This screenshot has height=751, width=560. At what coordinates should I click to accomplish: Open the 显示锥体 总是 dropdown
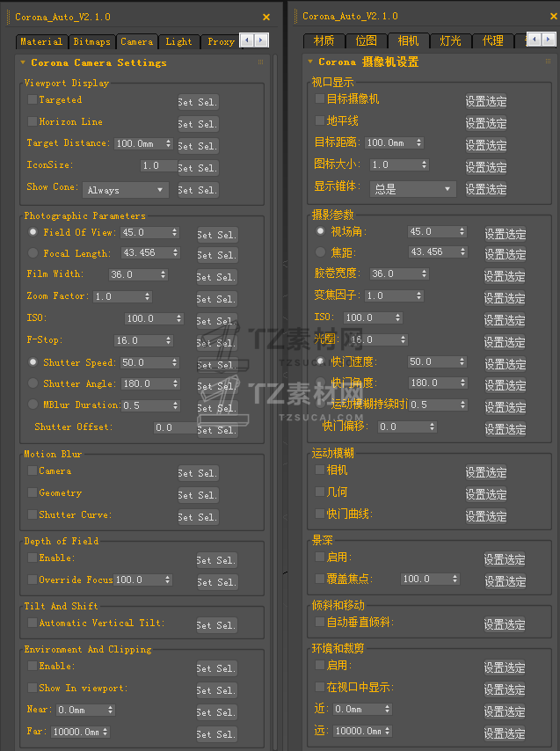pos(412,189)
